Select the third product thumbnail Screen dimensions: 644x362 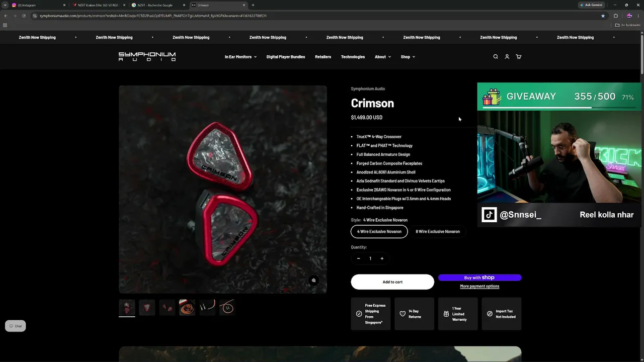coord(167,307)
